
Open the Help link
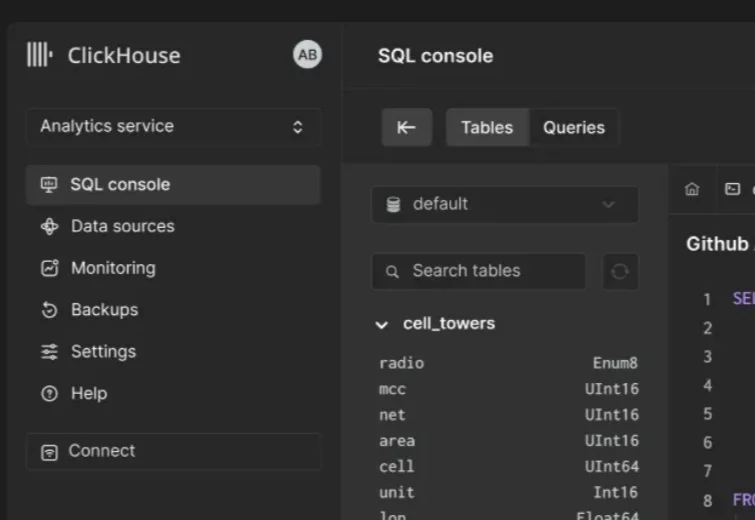coord(88,394)
